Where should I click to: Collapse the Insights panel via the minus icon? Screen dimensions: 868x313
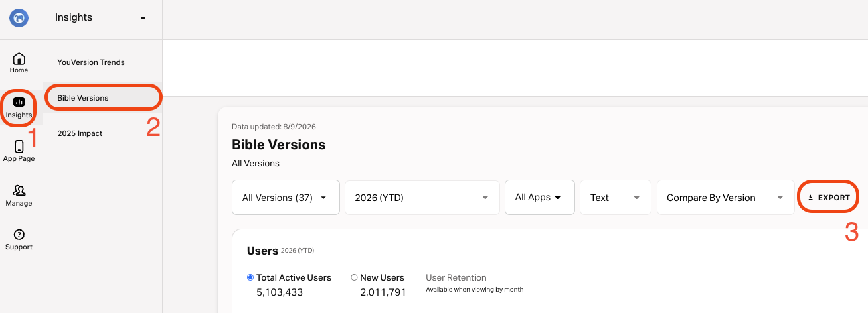point(143,18)
